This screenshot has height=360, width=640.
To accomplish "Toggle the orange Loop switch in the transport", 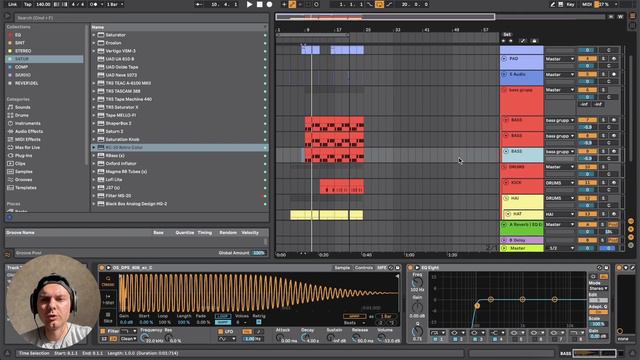I will 379,4.
